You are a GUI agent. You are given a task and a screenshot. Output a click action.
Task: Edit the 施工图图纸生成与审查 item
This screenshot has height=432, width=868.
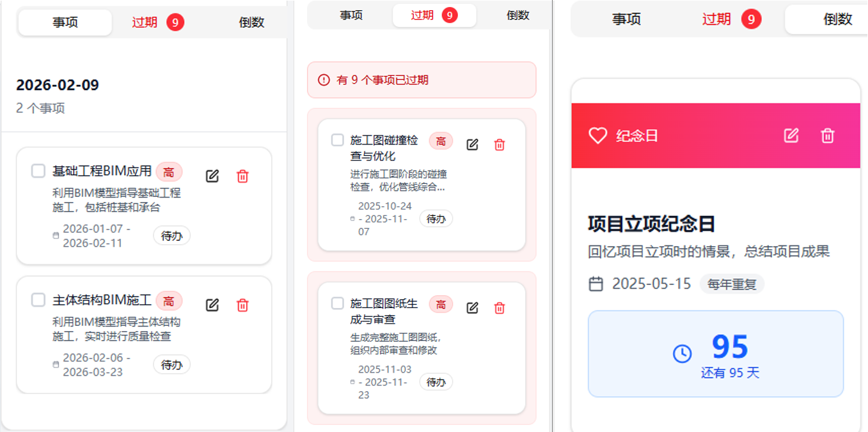coord(473,308)
